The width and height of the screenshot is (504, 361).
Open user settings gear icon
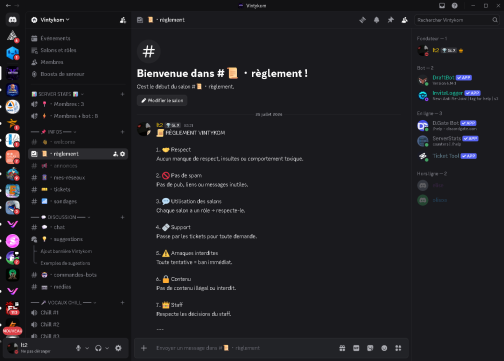(118, 348)
